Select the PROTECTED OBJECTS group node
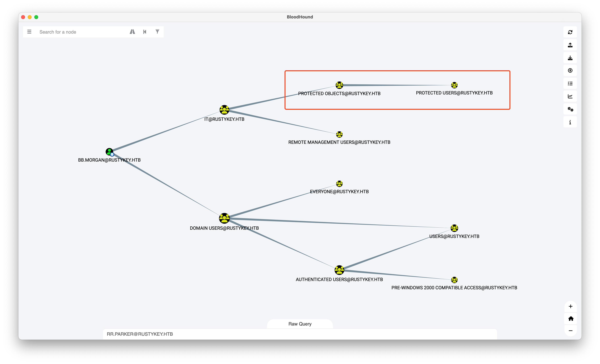The height and width of the screenshot is (364, 600). 339,85
